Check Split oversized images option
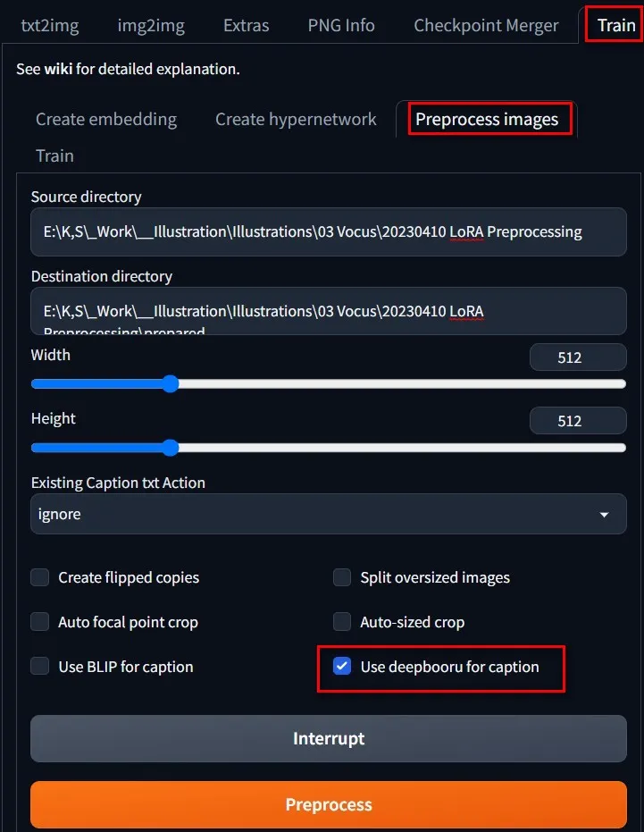This screenshot has width=644, height=832. (342, 577)
